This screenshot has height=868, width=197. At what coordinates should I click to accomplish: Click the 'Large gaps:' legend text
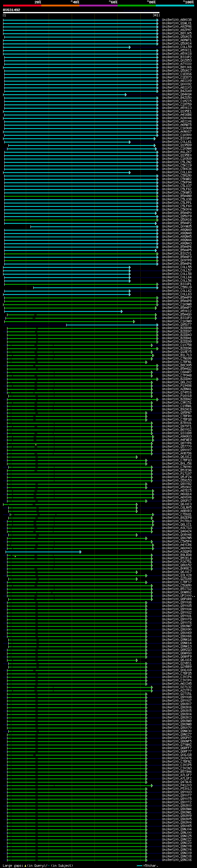(x=13, y=865)
